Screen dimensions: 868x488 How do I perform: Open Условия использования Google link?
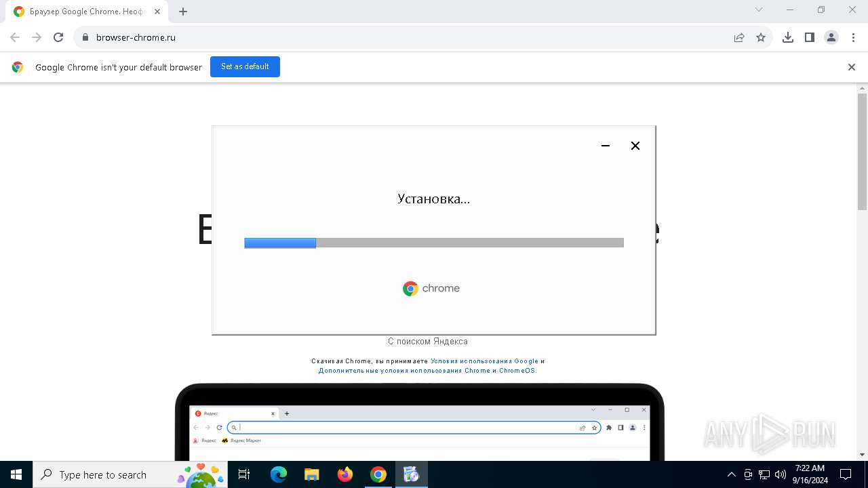tap(484, 361)
